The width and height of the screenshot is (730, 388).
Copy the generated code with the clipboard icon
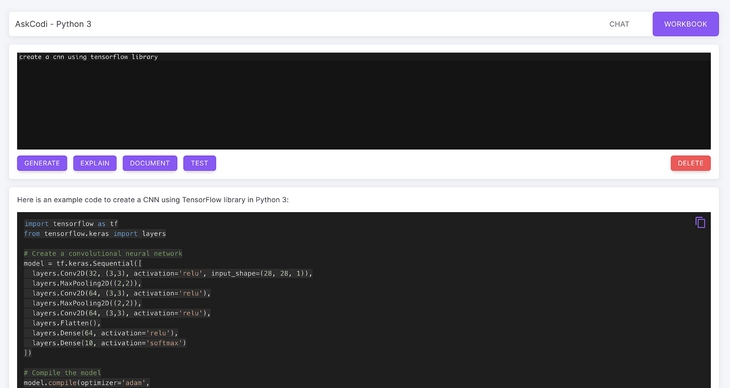click(x=700, y=223)
